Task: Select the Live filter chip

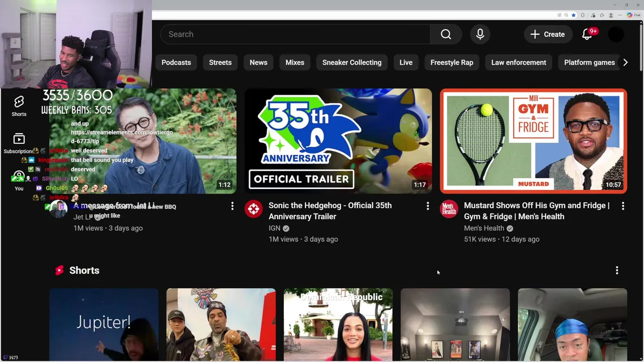Action: [406, 62]
